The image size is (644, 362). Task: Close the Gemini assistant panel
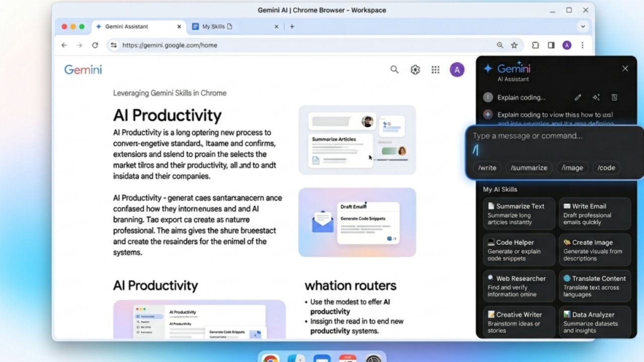tap(625, 68)
